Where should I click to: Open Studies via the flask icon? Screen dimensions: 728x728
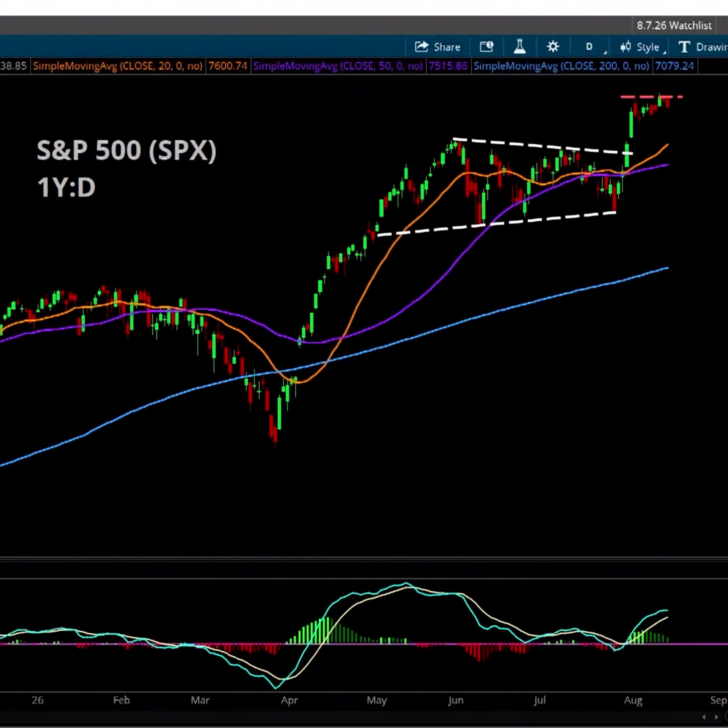[520, 47]
